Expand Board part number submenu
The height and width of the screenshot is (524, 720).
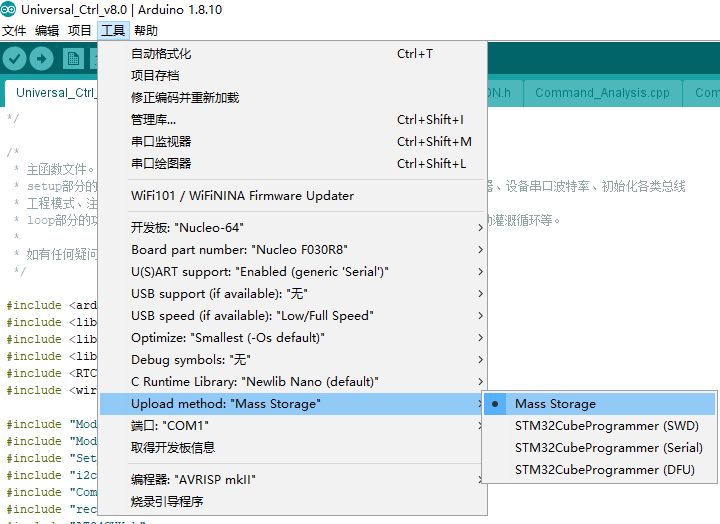(292, 249)
